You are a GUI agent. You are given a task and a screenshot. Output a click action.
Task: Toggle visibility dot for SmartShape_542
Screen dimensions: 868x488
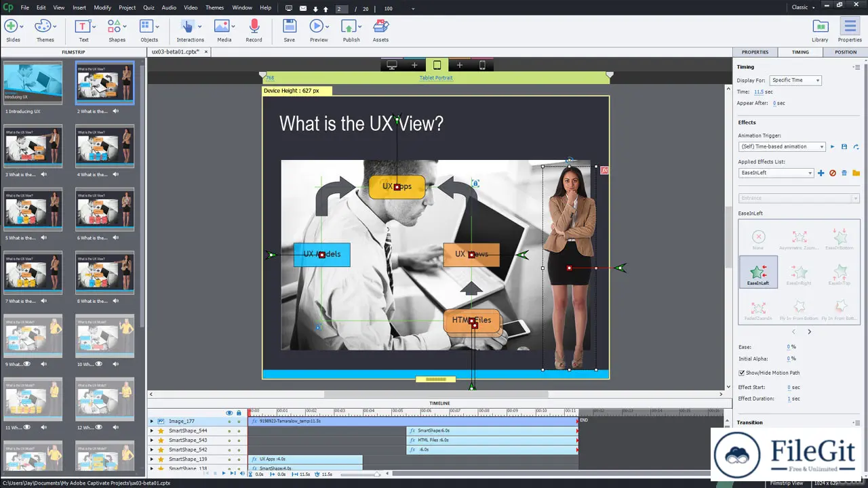coord(229,450)
